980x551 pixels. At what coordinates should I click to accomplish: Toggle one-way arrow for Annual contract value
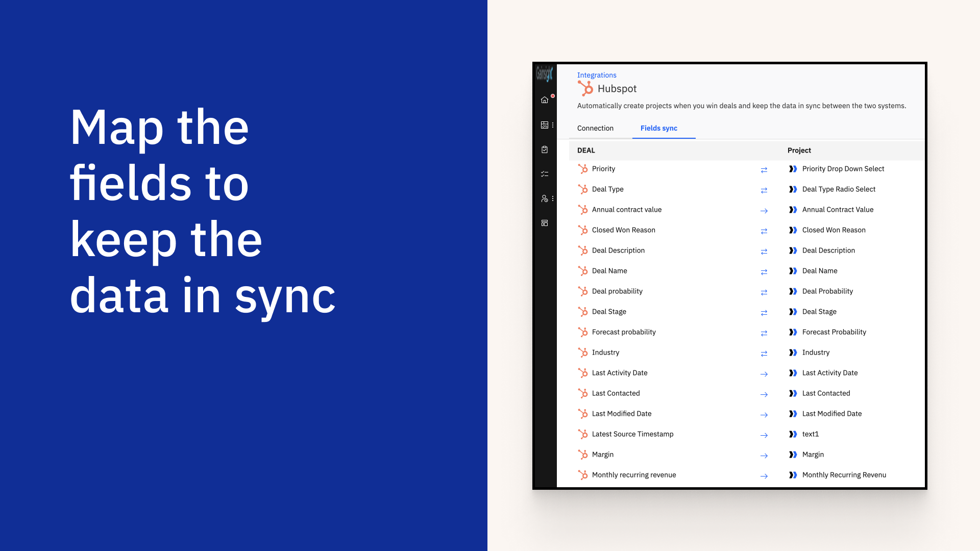[x=764, y=211]
